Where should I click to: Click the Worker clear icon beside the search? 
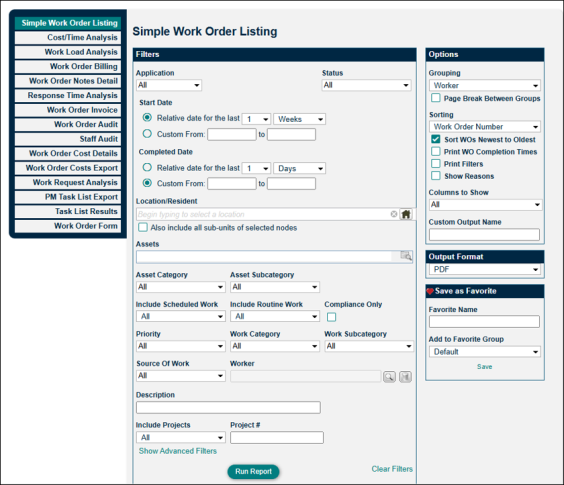click(405, 377)
